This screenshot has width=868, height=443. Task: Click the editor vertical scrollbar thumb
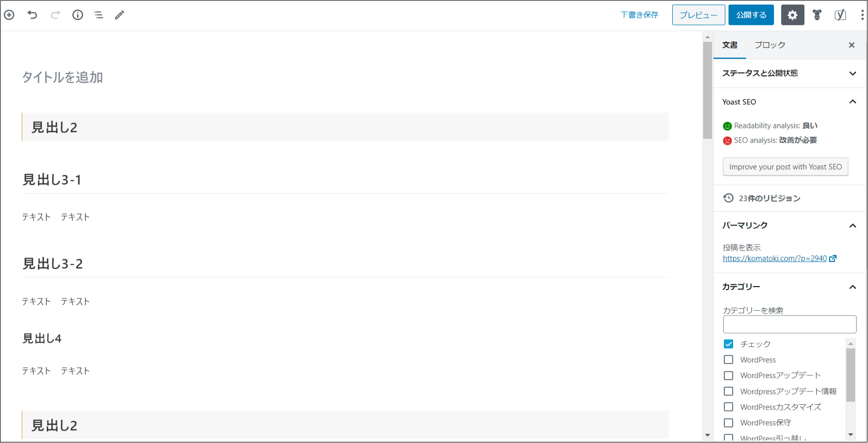tap(707, 90)
